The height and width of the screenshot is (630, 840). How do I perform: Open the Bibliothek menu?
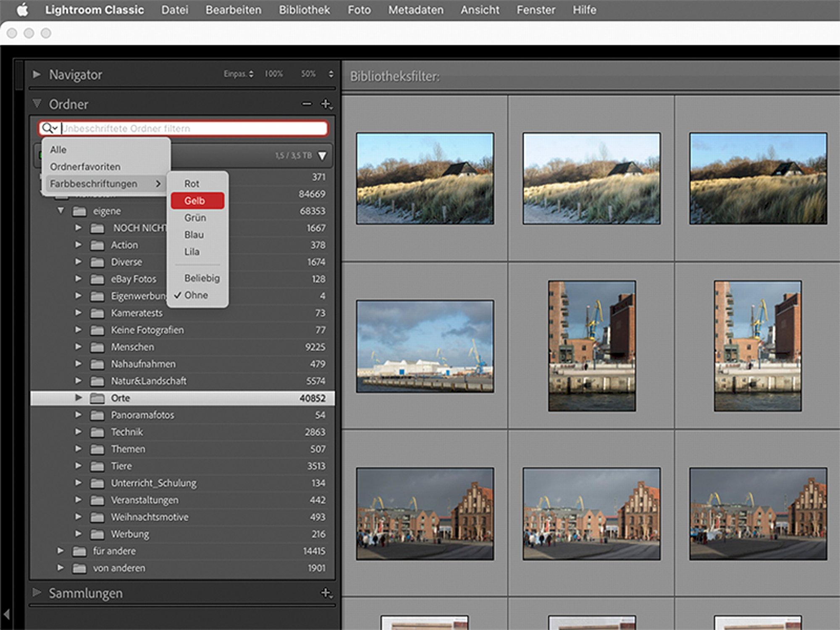304,10
